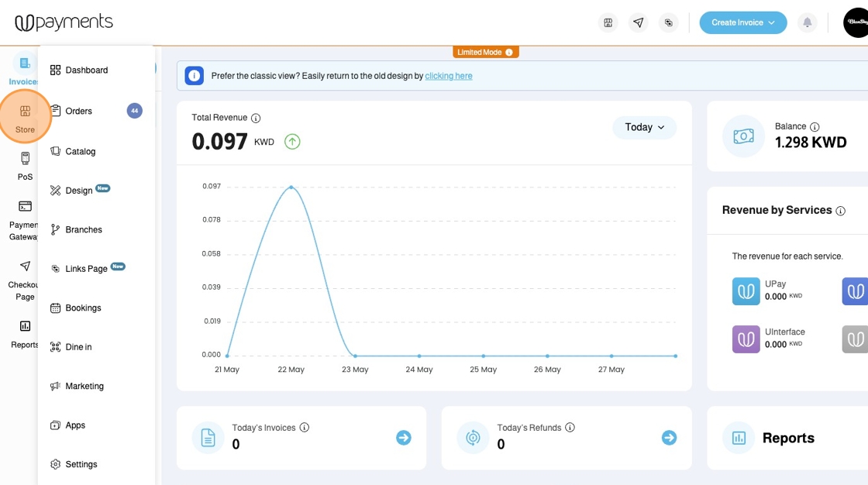Screen dimensions: 868x485
Task: Click the Today's Invoices document icon
Action: point(208,438)
